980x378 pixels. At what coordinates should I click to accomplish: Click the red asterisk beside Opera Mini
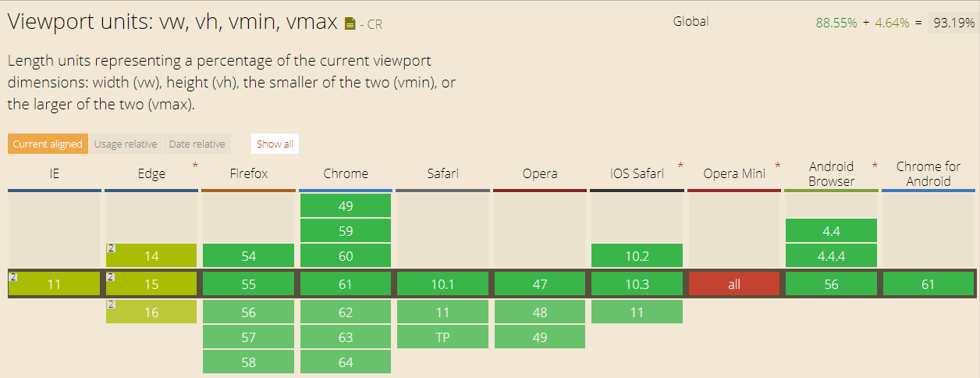point(777,166)
